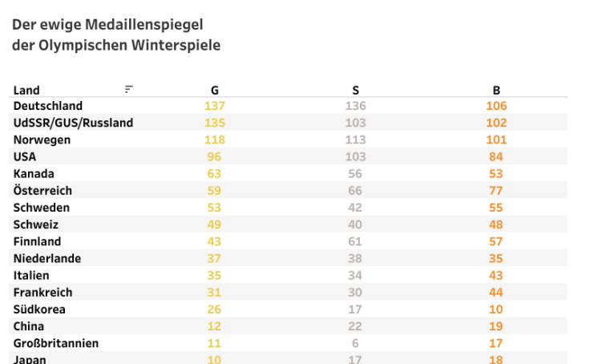Select Italien's bronze medal value 43
This screenshot has width=590, height=364.
click(496, 275)
